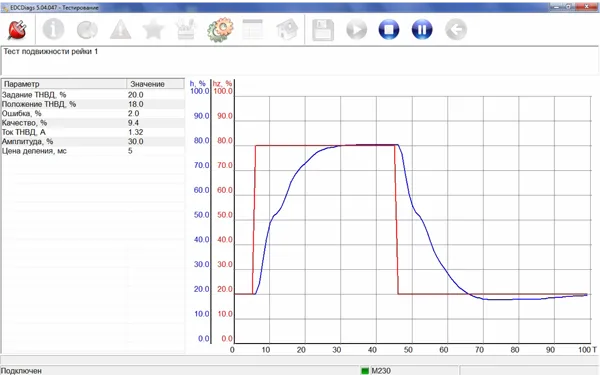Image resolution: width=600 pixels, height=375 pixels.
Task: Select the Задание ТНВД row
Action: click(93, 95)
